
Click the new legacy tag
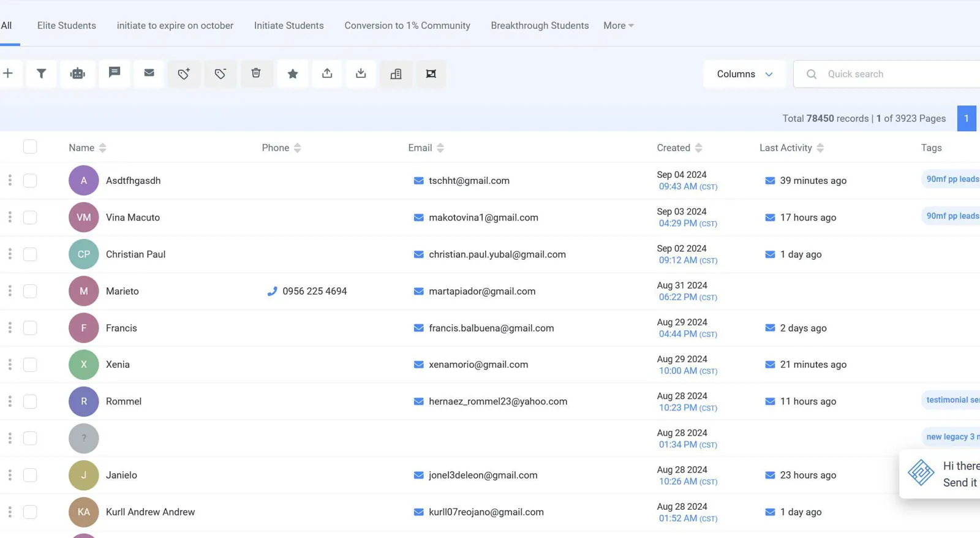coord(952,437)
